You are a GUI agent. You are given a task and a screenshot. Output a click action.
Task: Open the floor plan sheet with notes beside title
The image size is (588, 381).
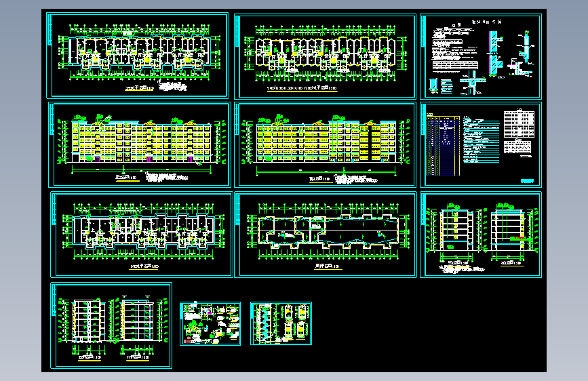pyautogui.click(x=138, y=56)
